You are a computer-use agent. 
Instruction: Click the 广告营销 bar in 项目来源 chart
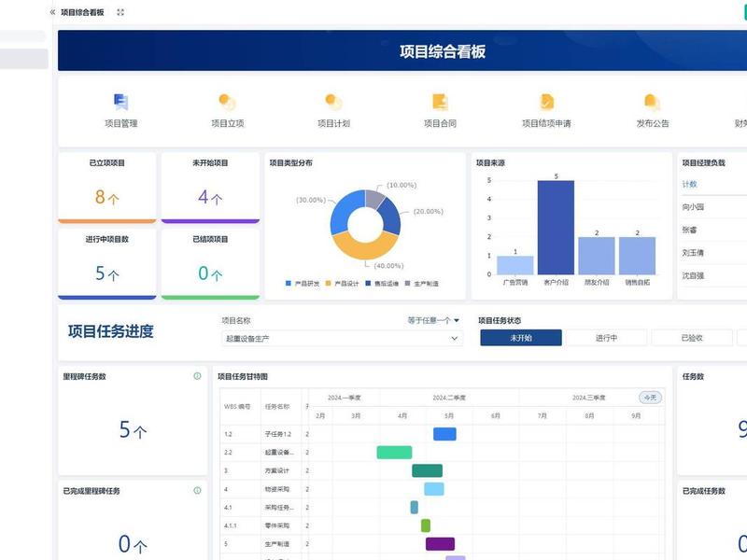[515, 265]
